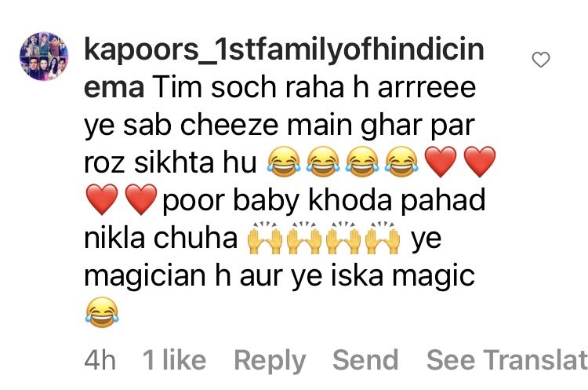Screen dimensions: 588x390
Task: Select the phrase "khoda pahad" in comment
Action: (397, 201)
